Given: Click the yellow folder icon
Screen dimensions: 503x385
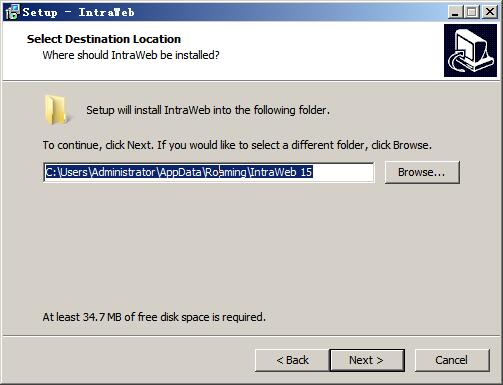Looking at the screenshot, I should [55, 110].
